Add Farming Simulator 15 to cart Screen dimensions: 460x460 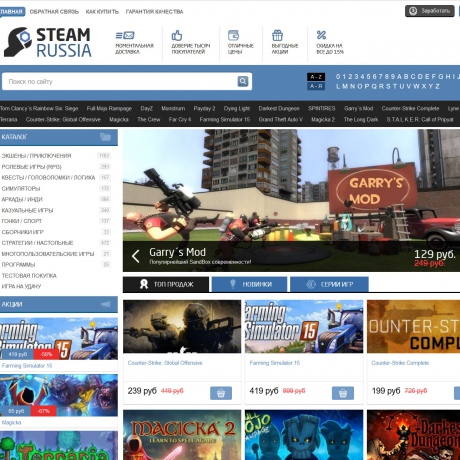tap(343, 393)
